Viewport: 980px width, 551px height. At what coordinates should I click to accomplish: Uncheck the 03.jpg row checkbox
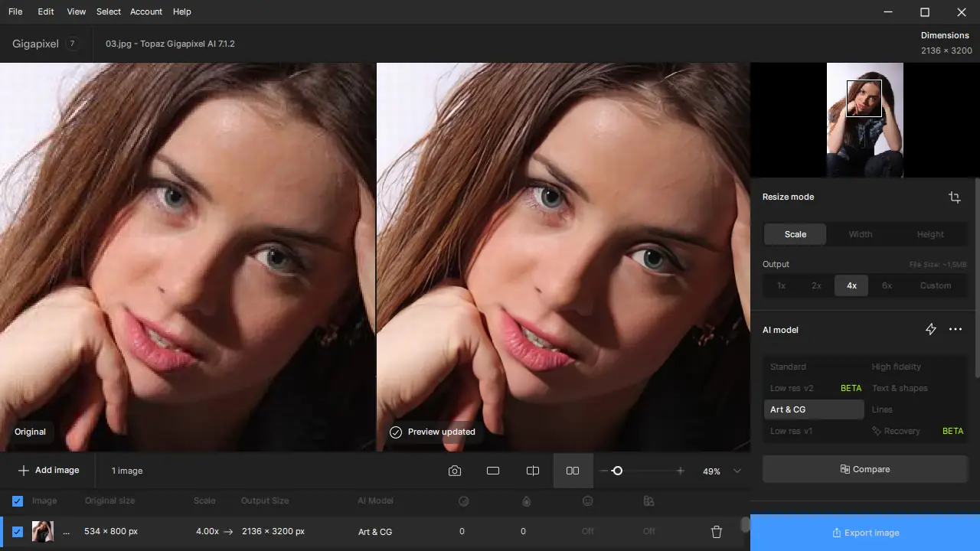pyautogui.click(x=18, y=532)
